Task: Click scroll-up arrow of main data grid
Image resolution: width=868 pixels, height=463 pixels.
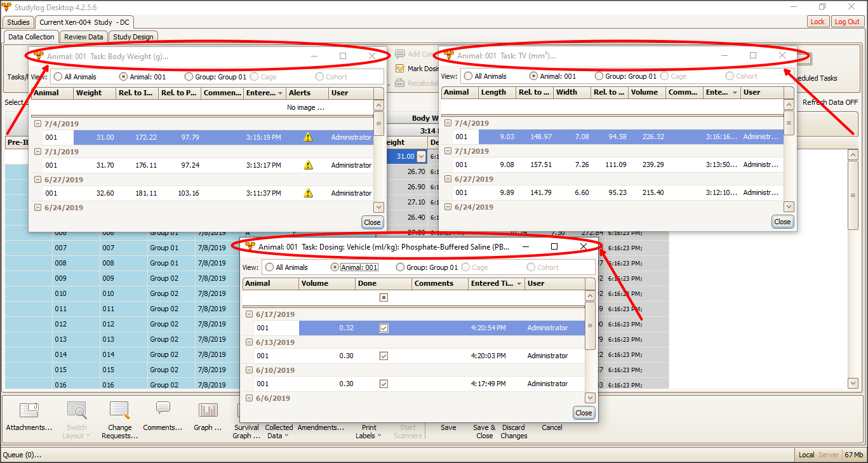Action: click(853, 155)
